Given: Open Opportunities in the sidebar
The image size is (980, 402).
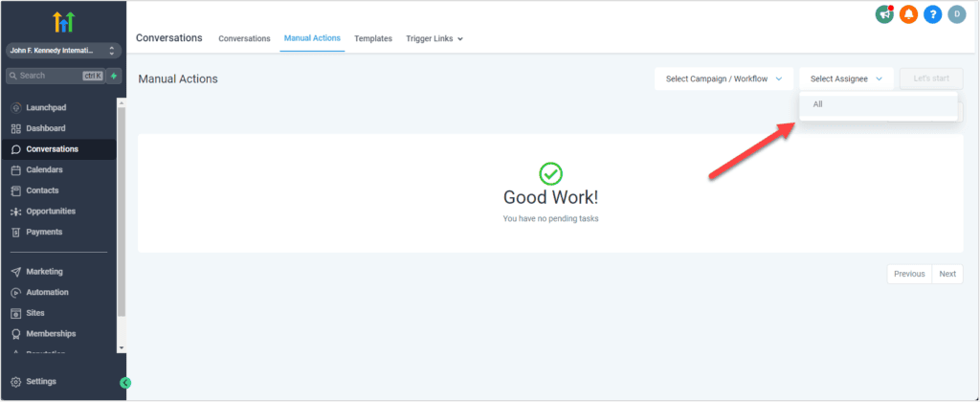Looking at the screenshot, I should [51, 212].
